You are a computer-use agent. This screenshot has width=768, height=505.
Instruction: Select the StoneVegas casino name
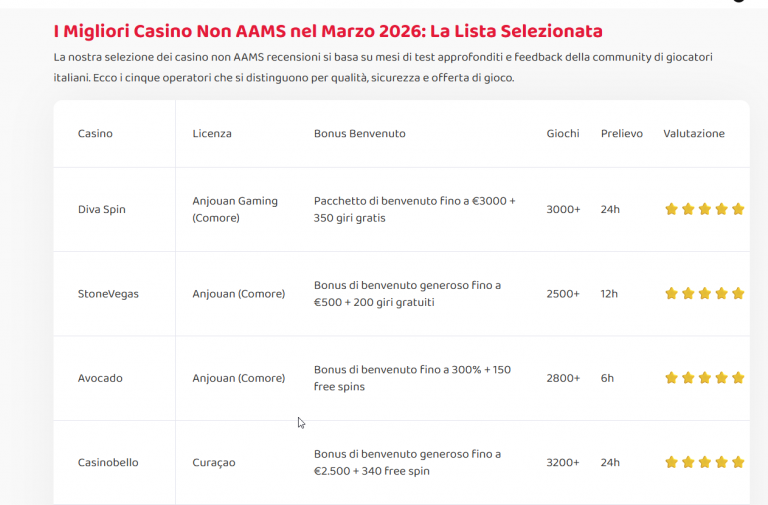point(108,294)
